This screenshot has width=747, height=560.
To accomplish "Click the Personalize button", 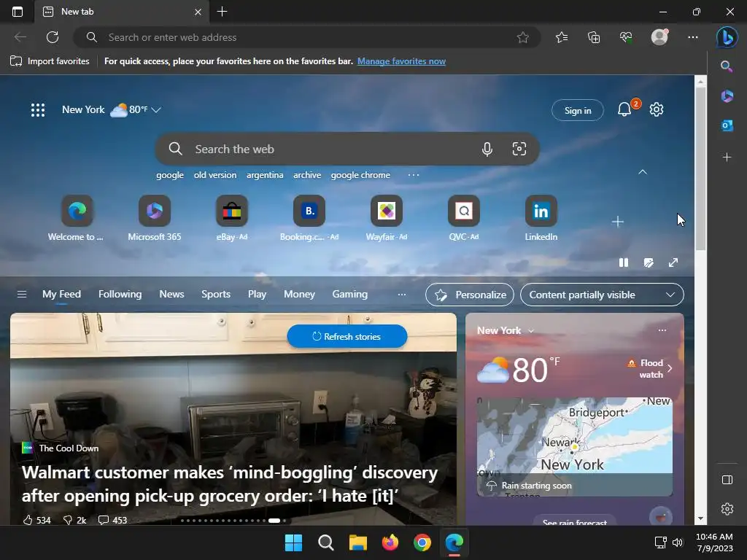I will pos(470,295).
